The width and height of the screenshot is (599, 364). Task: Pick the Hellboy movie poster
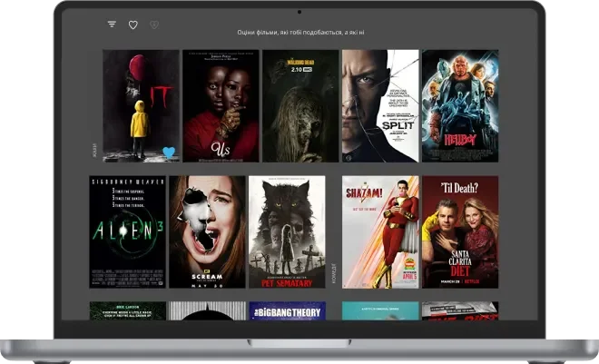coord(460,105)
